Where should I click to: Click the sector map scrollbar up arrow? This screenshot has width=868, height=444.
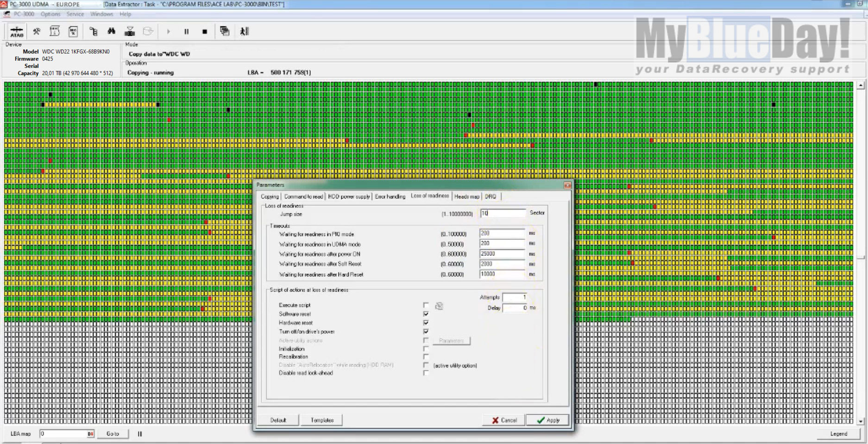[861, 85]
